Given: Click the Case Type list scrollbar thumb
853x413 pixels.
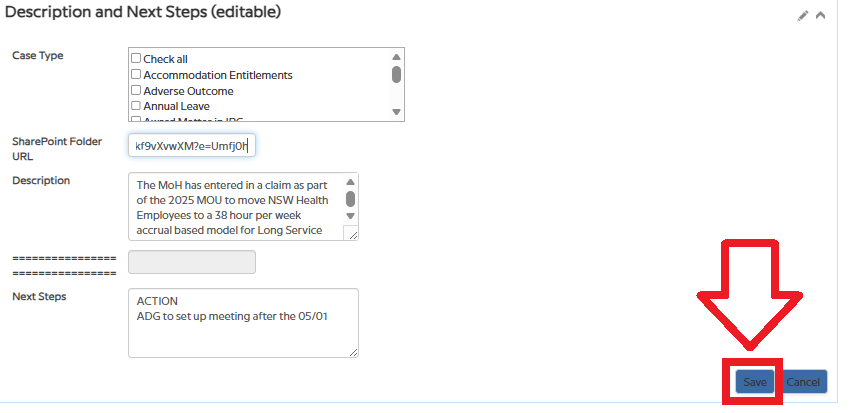Looking at the screenshot, I should 396,74.
